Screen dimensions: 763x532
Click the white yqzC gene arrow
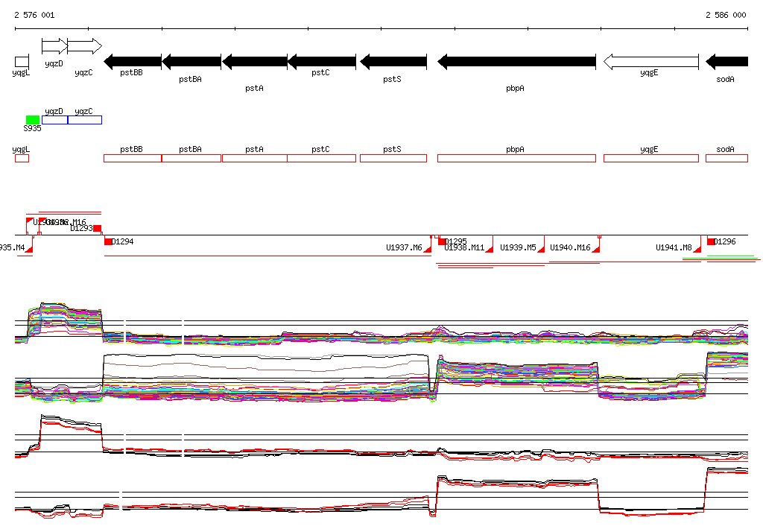tap(84, 46)
